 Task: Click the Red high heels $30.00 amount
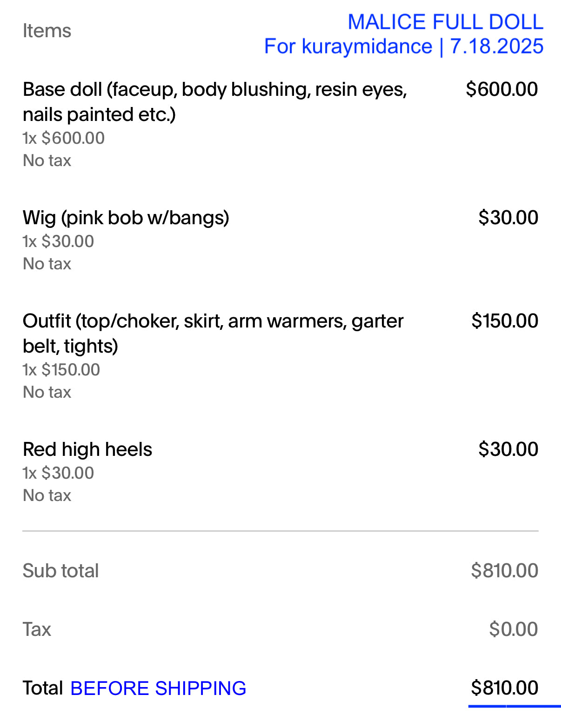508,449
